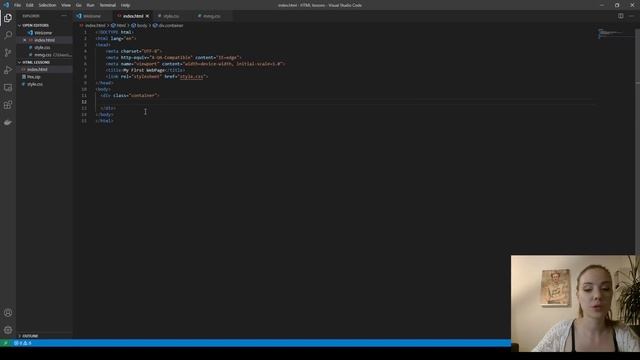Select style.css in Open Editors
Image resolution: width=640 pixels, height=360 pixels.
coord(42,47)
